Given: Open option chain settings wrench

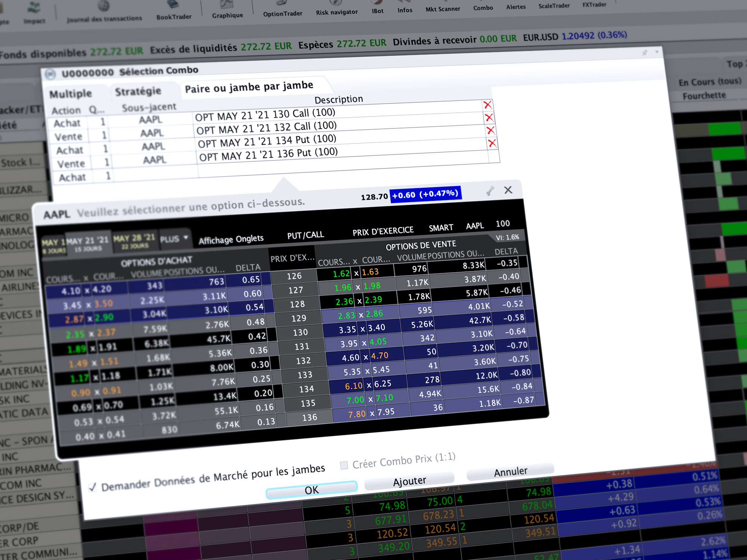Looking at the screenshot, I should (x=490, y=191).
